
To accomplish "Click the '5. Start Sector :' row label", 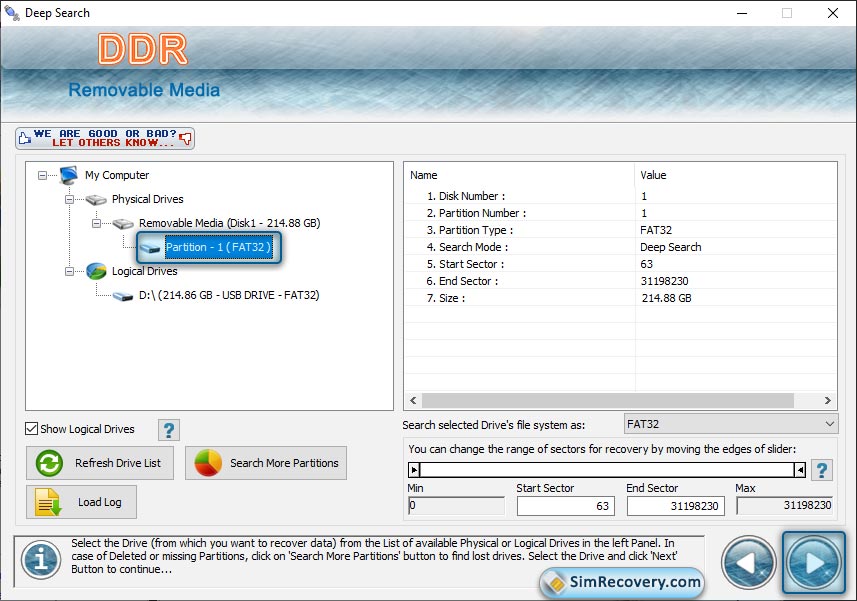I will coord(465,264).
